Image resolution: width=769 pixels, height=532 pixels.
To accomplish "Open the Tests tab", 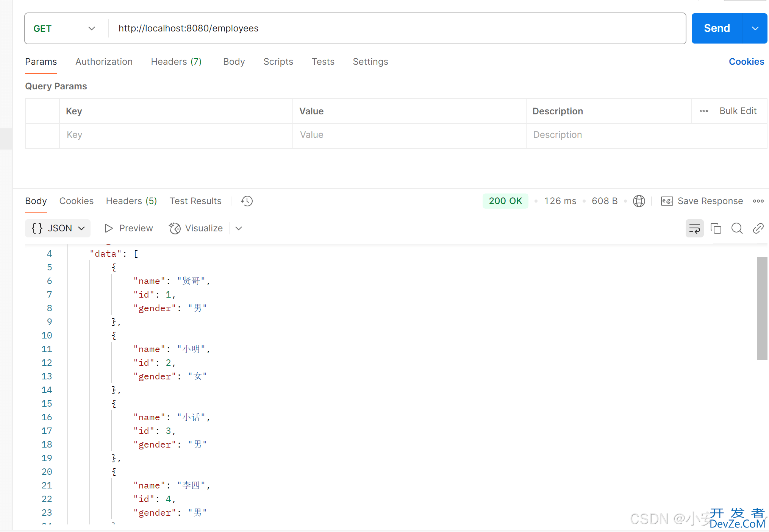I will click(323, 62).
